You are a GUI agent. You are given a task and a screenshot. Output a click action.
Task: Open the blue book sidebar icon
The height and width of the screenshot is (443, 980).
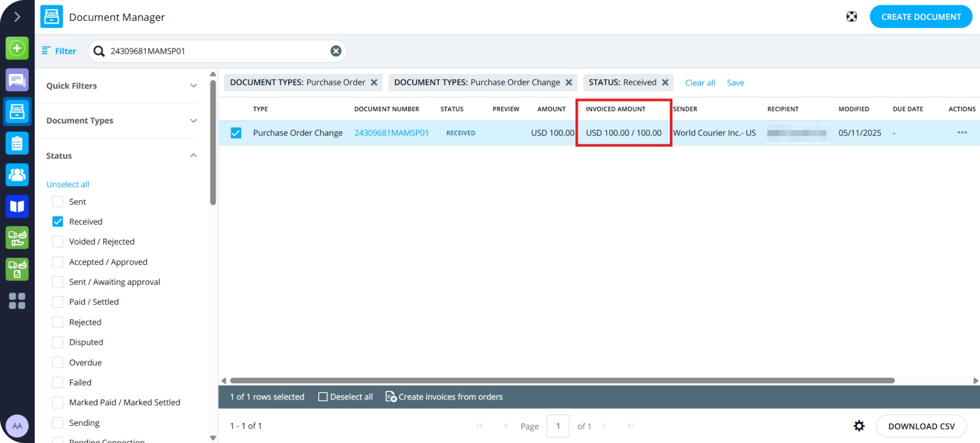(17, 206)
